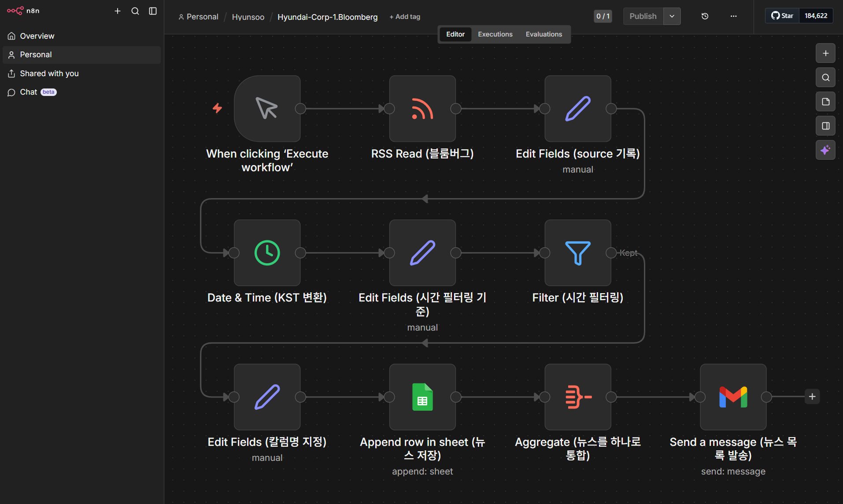Image resolution: width=843 pixels, height=504 pixels.
Task: Toggle the focus panel icon on right
Action: tap(825, 126)
